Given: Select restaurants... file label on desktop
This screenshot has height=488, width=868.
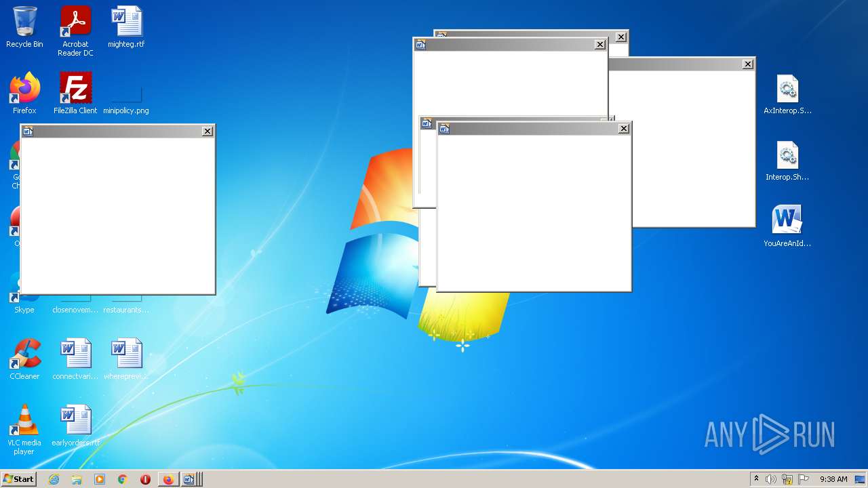Looking at the screenshot, I should click(126, 310).
